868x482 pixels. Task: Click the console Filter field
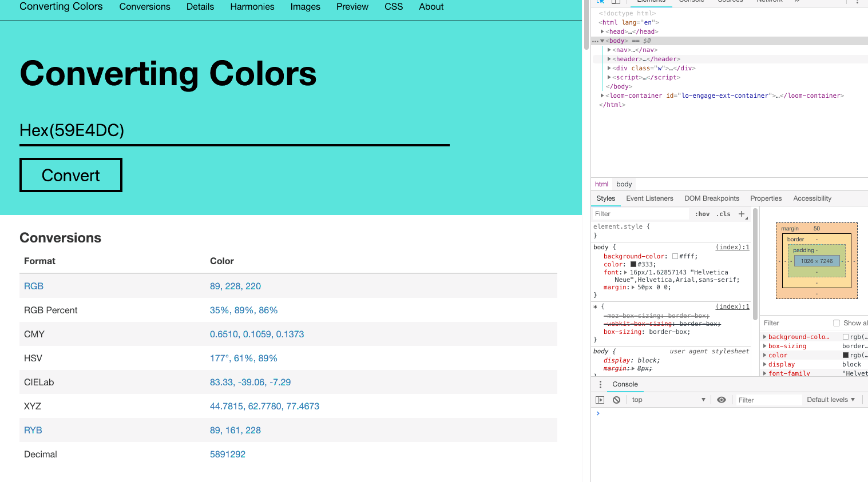(x=768, y=400)
